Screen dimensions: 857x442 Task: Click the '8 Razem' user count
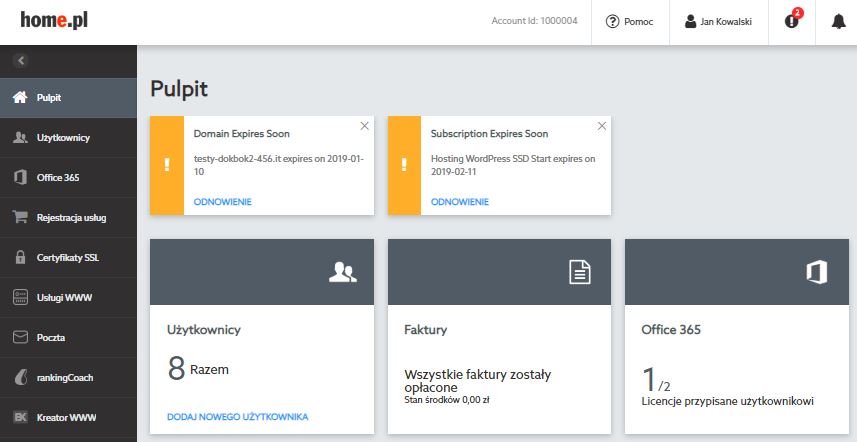tap(198, 368)
